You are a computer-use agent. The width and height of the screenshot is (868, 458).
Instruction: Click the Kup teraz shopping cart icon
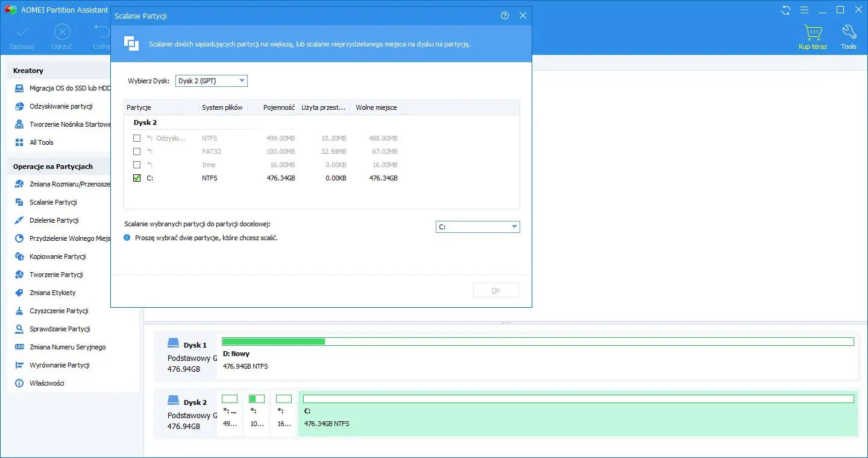point(813,32)
